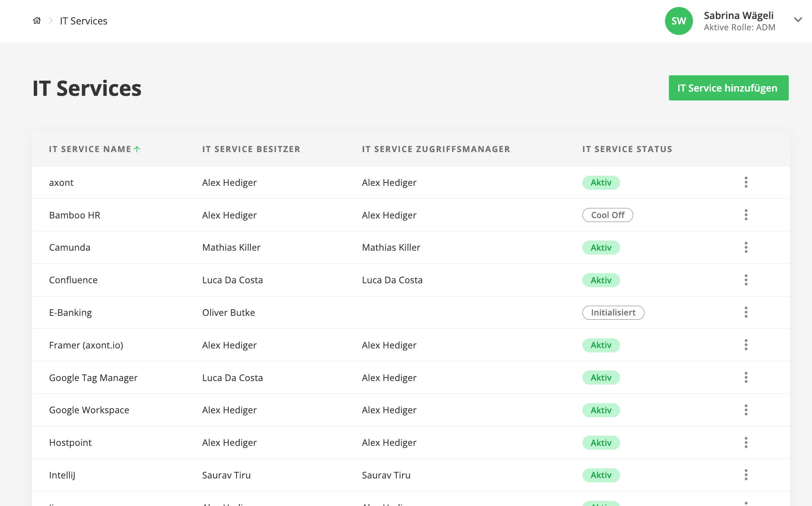The image size is (812, 506).
Task: Click owner Oliver Butke in E-Banking row
Action: [228, 312]
